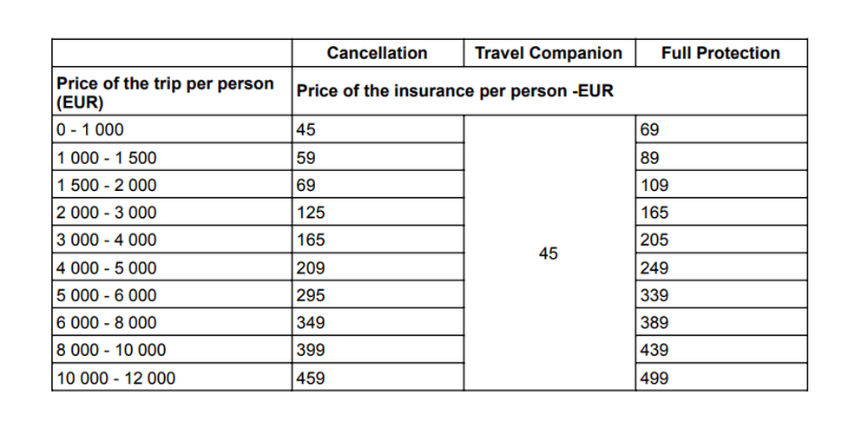Click the Cancellation price 125 cell
The height and width of the screenshot is (448, 868).
311,213
